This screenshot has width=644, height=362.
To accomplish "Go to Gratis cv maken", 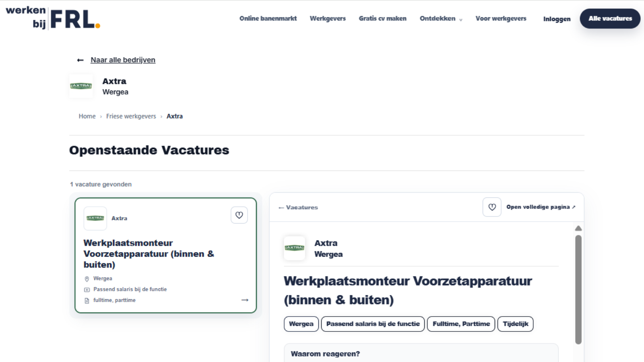I will point(383,19).
